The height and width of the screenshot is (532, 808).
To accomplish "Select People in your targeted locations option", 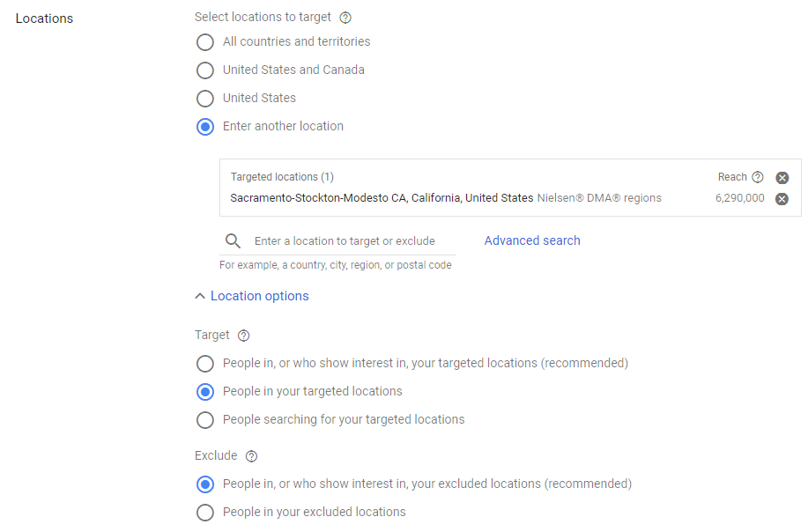I will tap(205, 392).
